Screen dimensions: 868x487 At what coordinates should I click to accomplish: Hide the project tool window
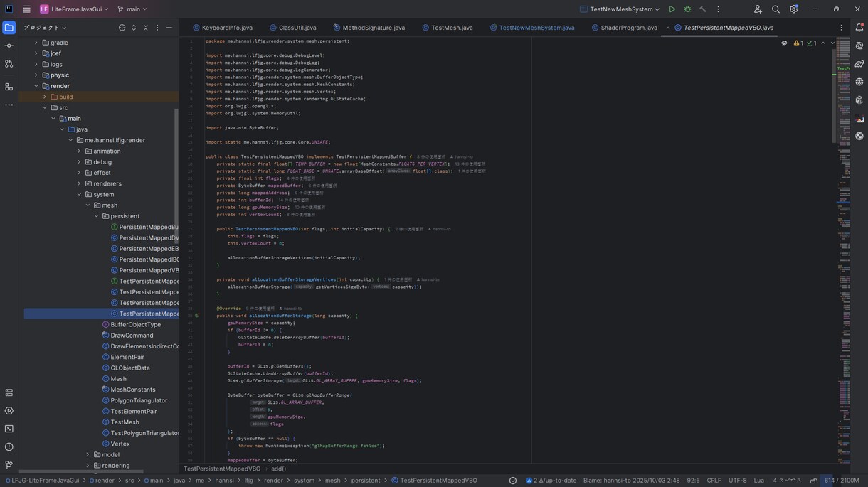coord(169,28)
